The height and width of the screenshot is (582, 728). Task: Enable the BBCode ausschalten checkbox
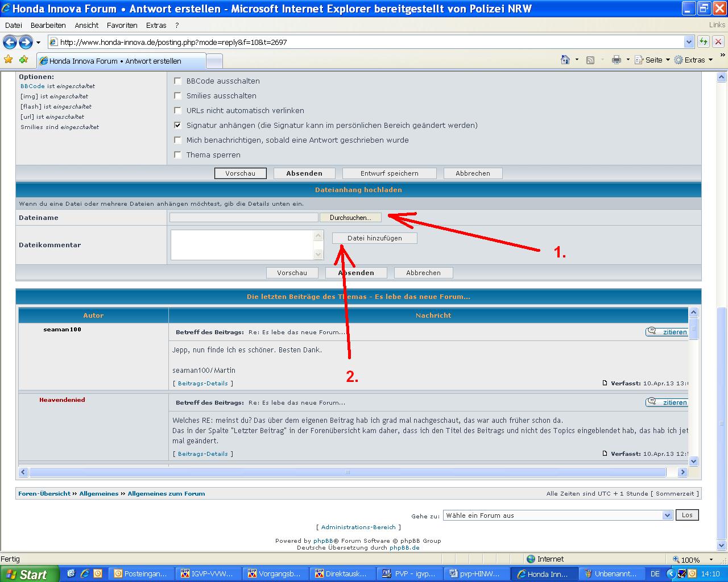(x=178, y=81)
